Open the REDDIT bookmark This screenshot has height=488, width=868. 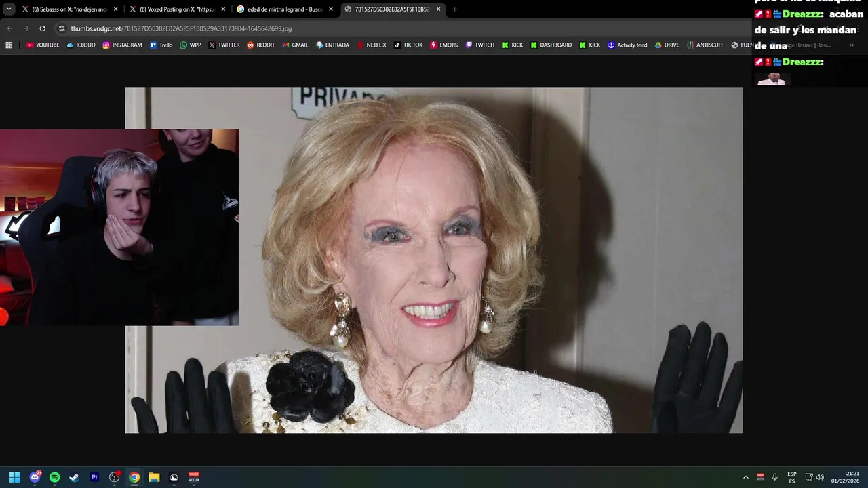click(260, 45)
